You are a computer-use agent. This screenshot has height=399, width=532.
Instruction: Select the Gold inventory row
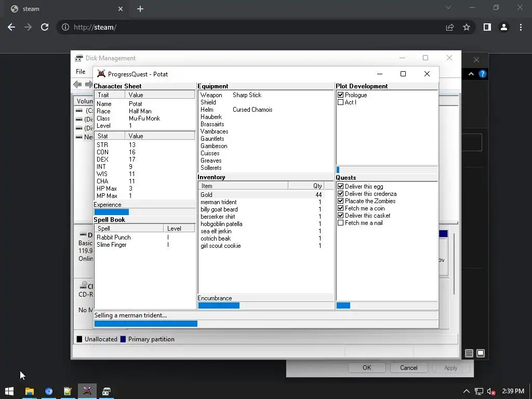coord(261,195)
